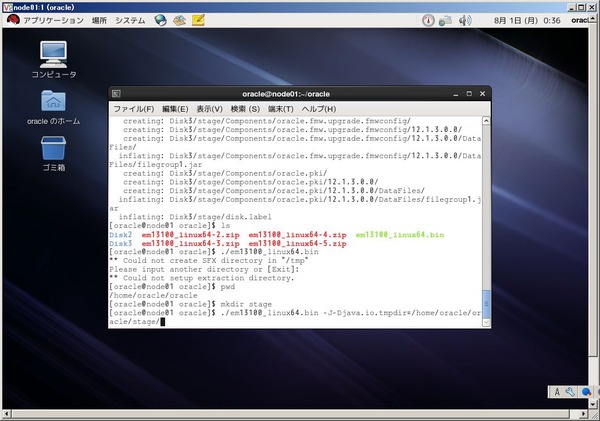Open the 場所 menu
The width and height of the screenshot is (600, 421).
pos(99,20)
